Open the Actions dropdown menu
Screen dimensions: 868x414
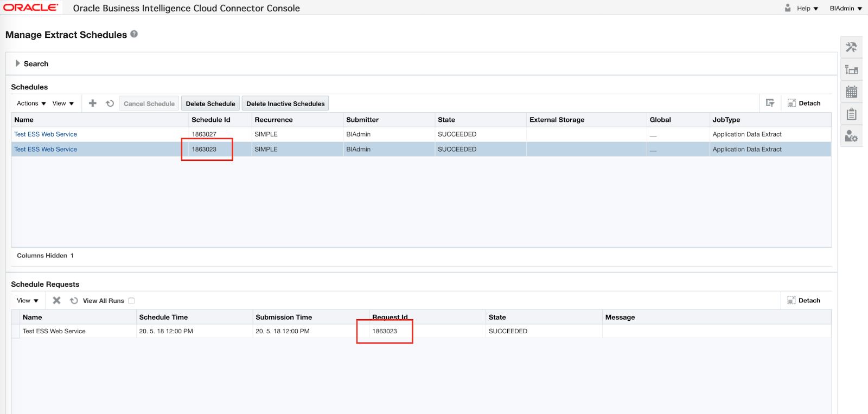pyautogui.click(x=31, y=104)
